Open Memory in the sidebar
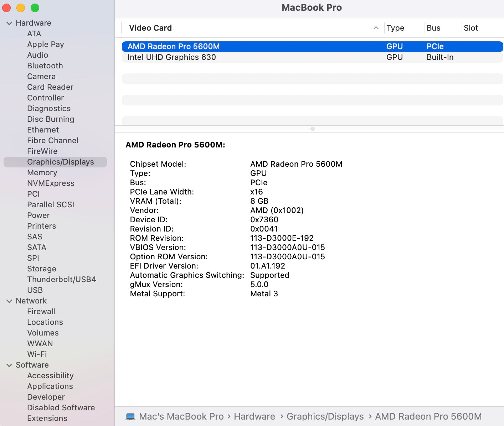This screenshot has height=426, width=504. coord(42,173)
